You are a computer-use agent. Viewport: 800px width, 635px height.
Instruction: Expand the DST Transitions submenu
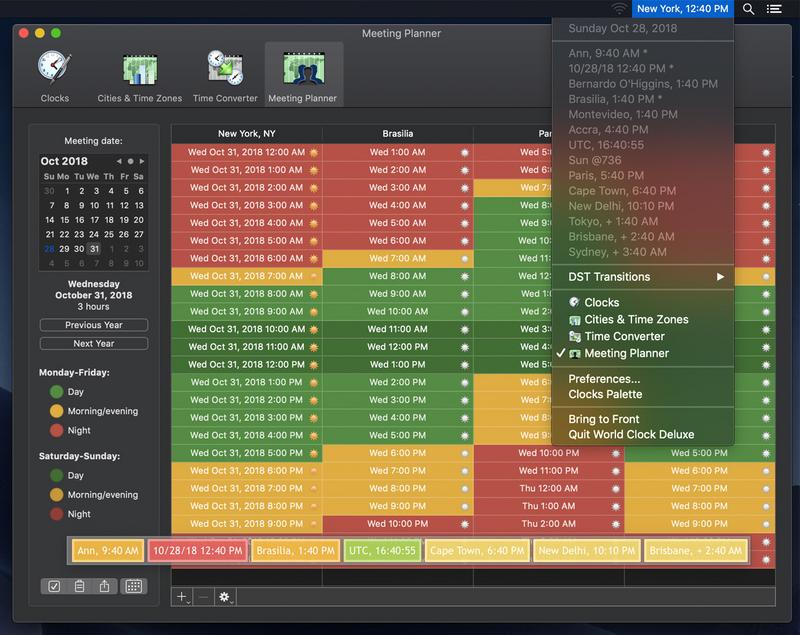(x=643, y=277)
